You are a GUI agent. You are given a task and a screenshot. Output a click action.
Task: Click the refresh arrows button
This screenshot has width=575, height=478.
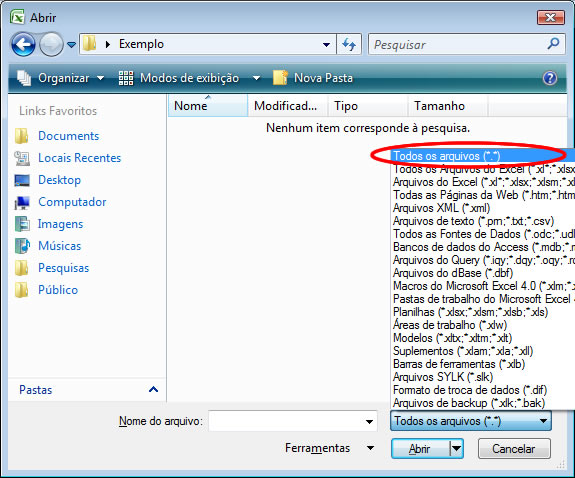349,44
